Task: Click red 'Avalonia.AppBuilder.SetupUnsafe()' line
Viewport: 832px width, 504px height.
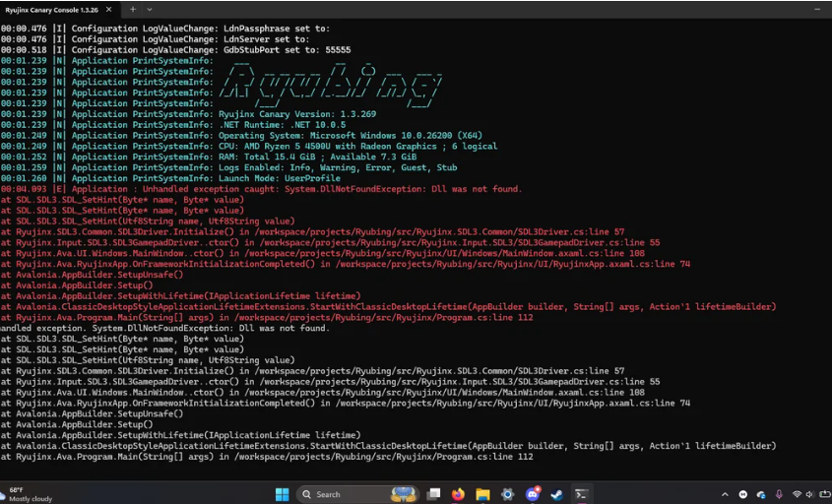Action: coord(92,275)
